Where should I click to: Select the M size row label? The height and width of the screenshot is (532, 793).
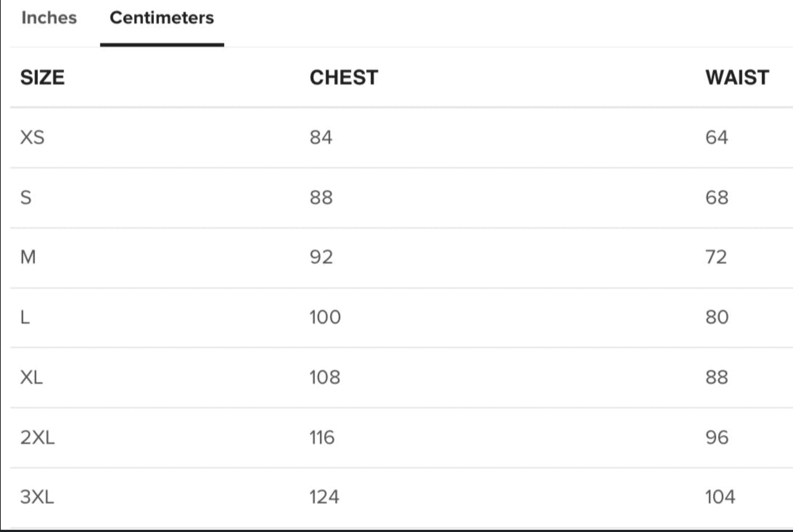pyautogui.click(x=28, y=257)
